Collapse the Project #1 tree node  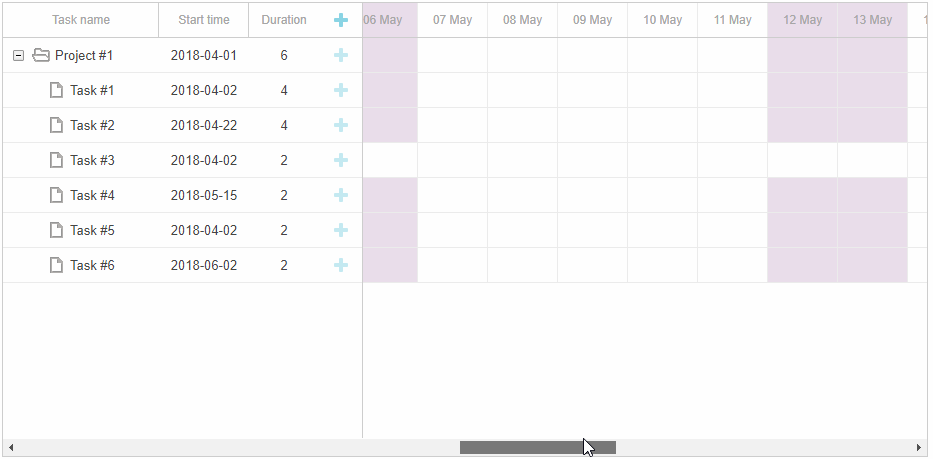(x=18, y=55)
